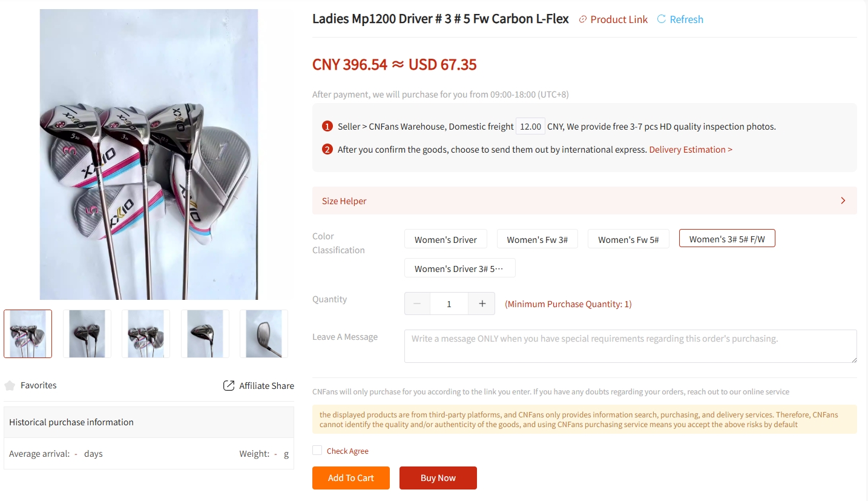868x501 pixels.
Task: Select the Women's Driver color option
Action: (446, 239)
